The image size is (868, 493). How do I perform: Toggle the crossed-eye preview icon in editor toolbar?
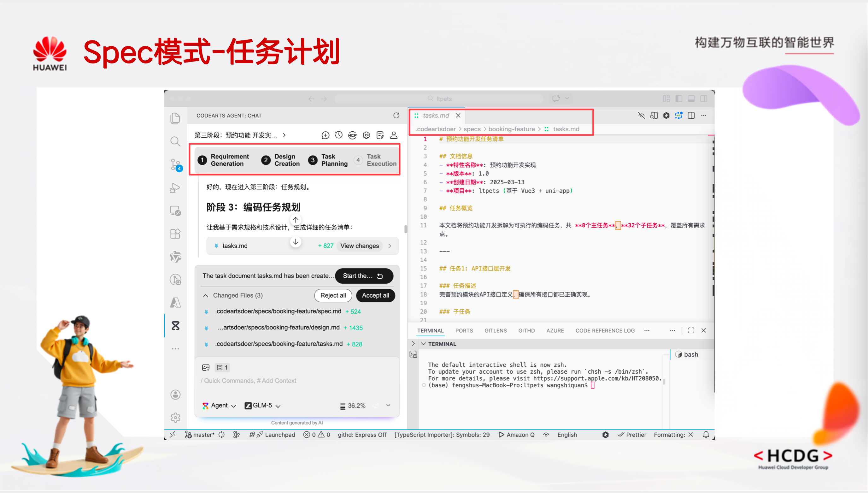641,116
